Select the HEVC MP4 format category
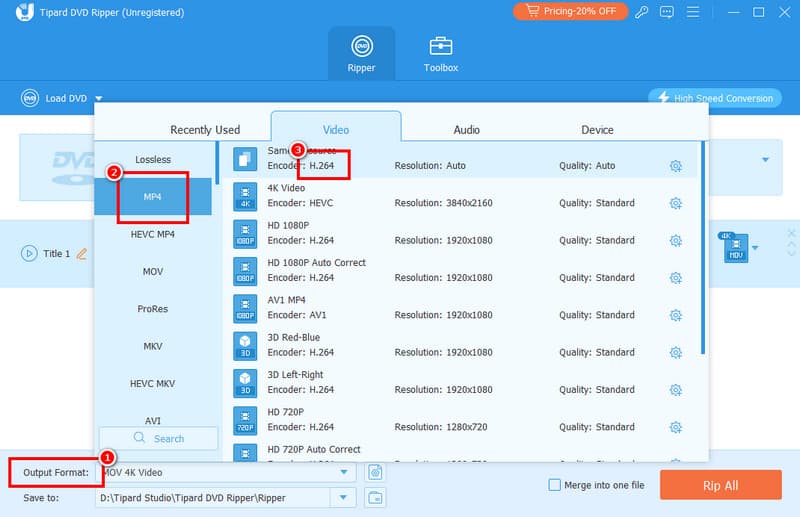The width and height of the screenshot is (800, 517). pos(153,234)
